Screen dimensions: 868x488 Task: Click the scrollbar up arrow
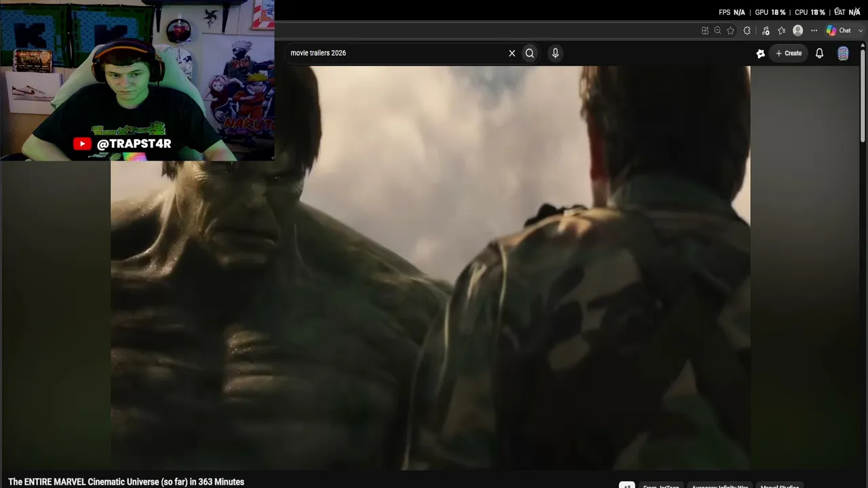tap(863, 45)
